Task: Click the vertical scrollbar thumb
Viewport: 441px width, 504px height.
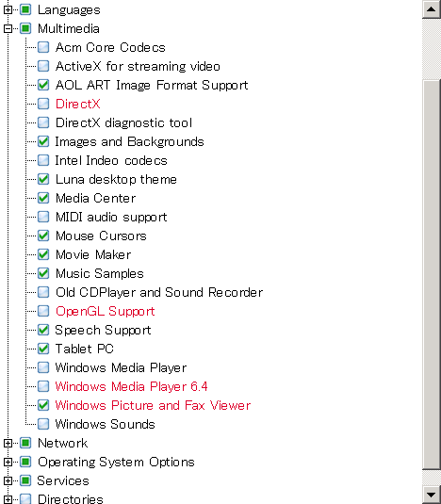Action: click(432, 274)
